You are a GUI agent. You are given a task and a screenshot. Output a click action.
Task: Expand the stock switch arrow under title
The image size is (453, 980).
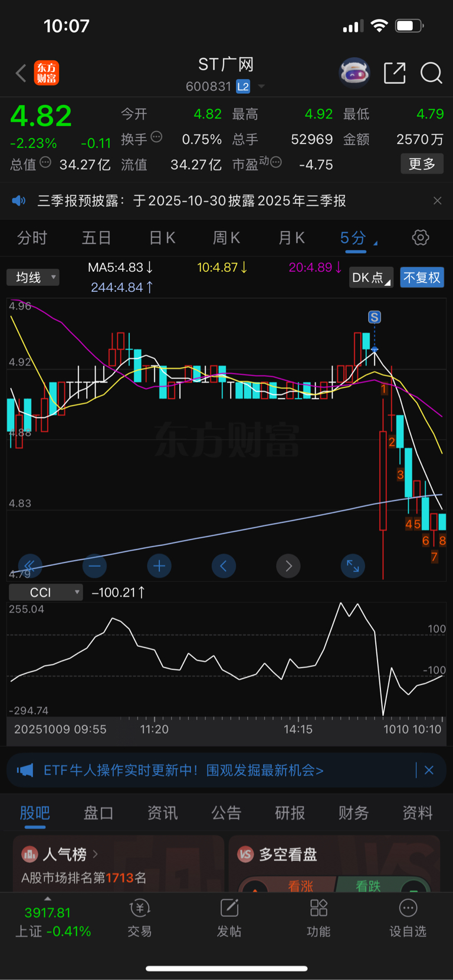(261, 87)
